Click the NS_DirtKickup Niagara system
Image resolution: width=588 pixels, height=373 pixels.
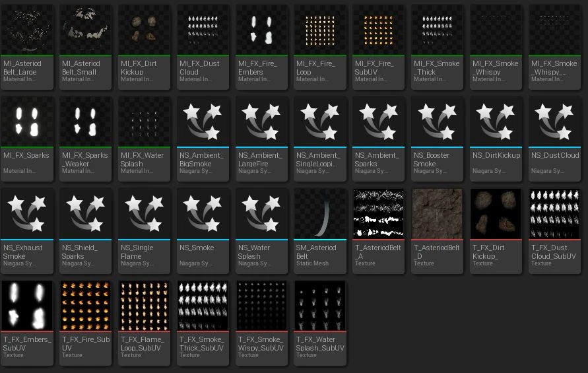pyautogui.click(x=496, y=139)
